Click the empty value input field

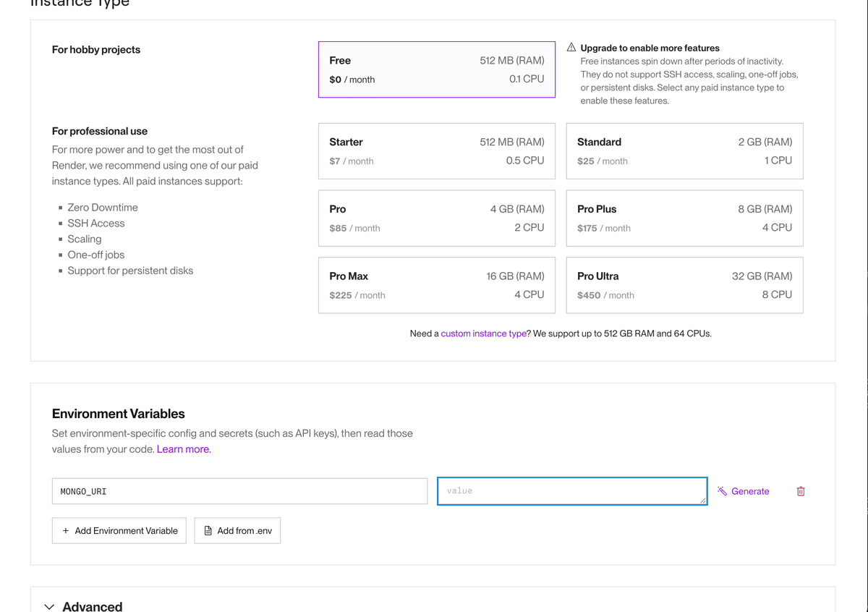[571, 490]
